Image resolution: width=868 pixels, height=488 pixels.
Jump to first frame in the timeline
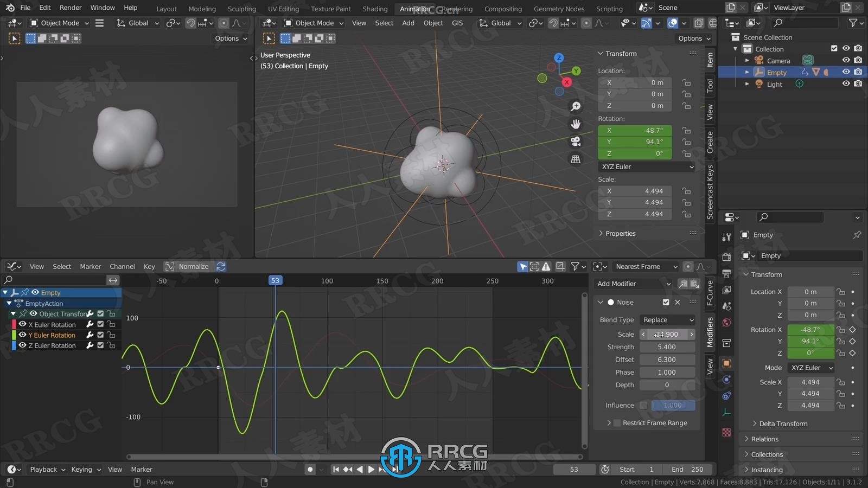[336, 470]
